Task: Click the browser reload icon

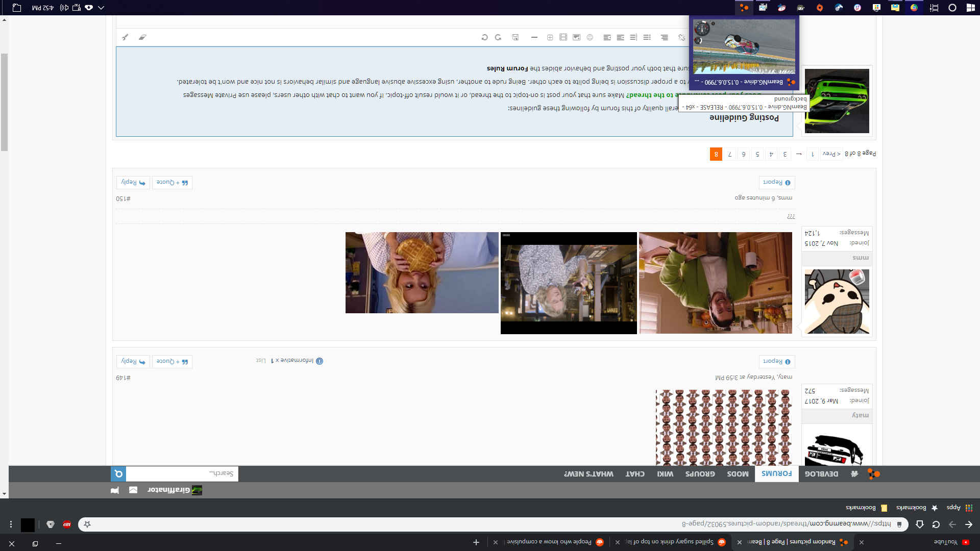Action: [x=936, y=524]
